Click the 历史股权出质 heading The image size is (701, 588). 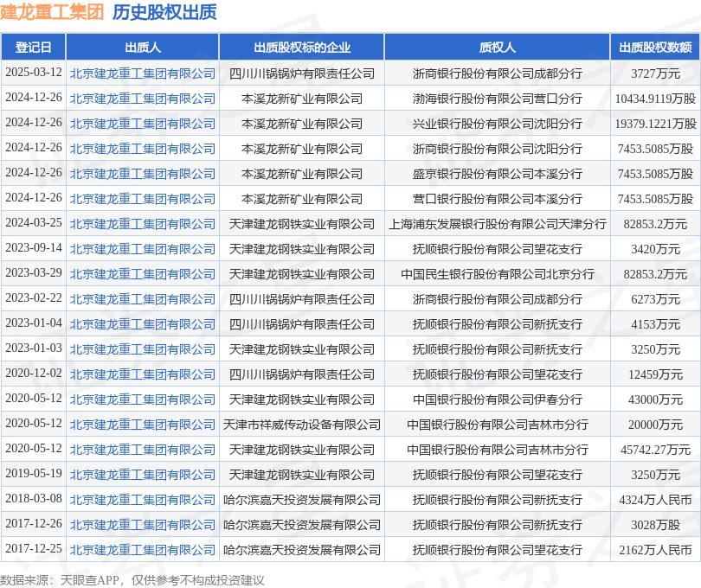(164, 12)
